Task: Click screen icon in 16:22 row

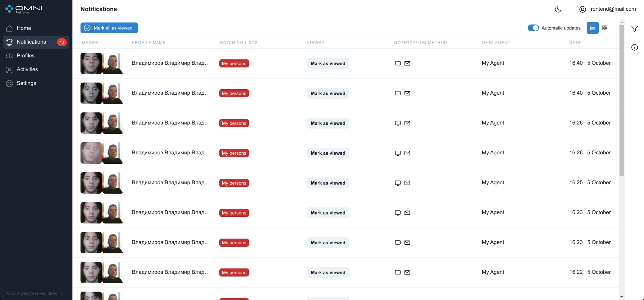Action: coord(398,272)
